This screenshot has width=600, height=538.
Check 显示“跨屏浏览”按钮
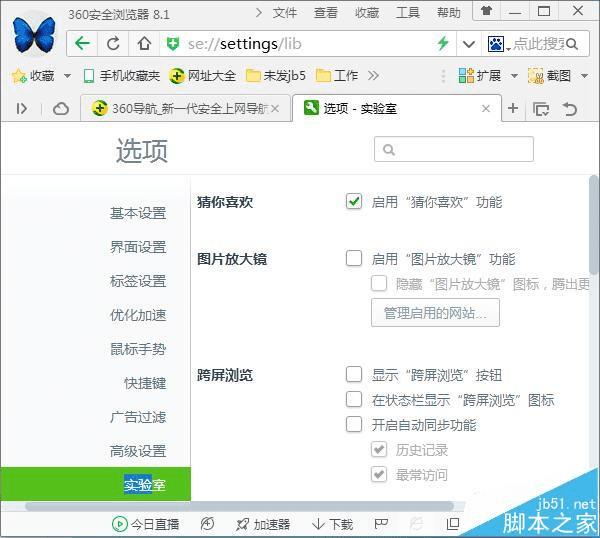pyautogui.click(x=354, y=375)
